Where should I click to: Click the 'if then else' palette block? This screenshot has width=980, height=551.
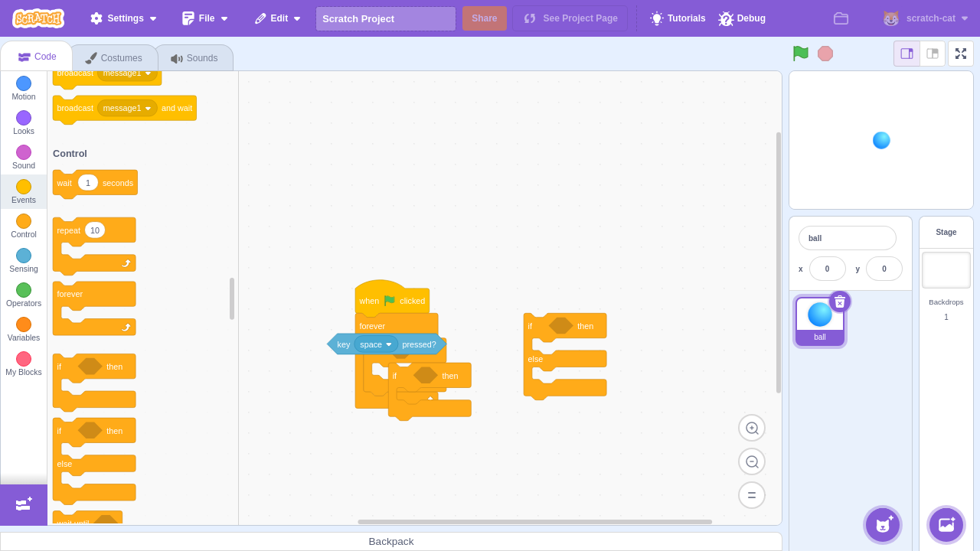[x=94, y=461]
